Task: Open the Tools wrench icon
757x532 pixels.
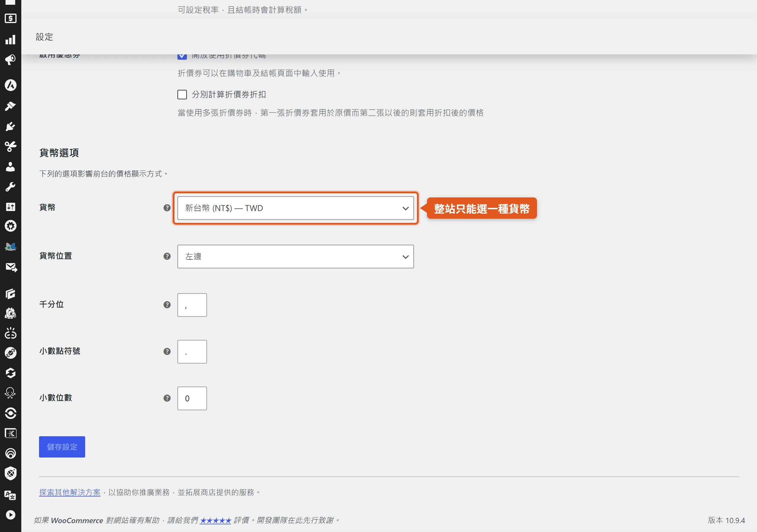Action: coord(11,187)
